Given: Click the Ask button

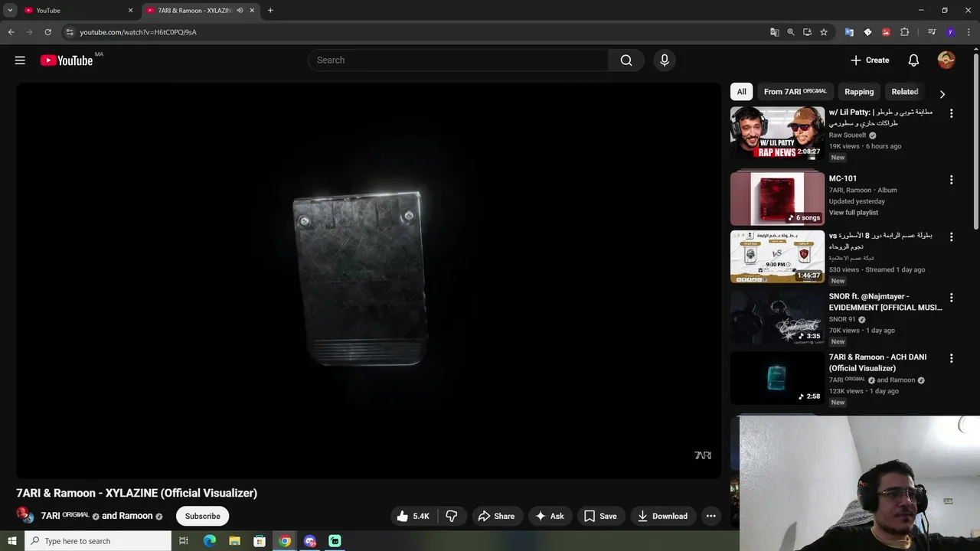Looking at the screenshot, I should (x=549, y=517).
